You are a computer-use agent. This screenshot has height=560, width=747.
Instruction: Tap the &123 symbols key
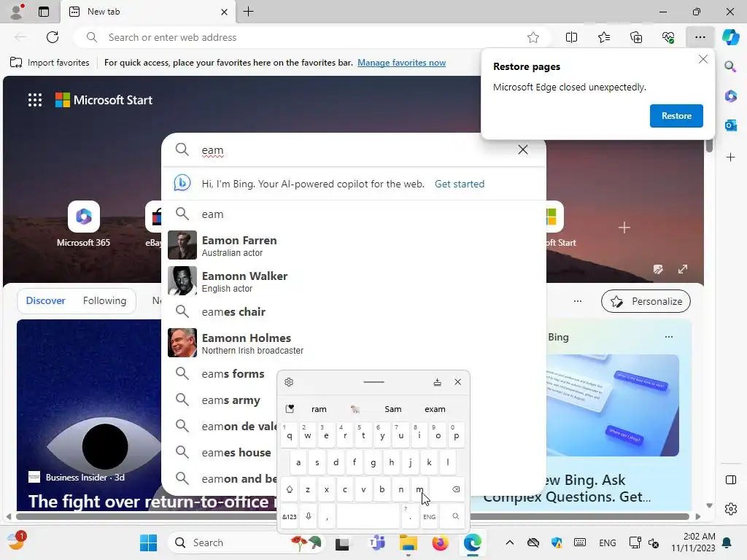(x=289, y=517)
